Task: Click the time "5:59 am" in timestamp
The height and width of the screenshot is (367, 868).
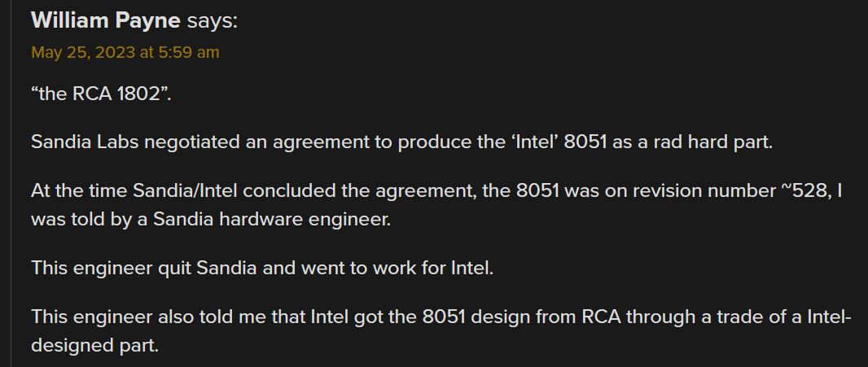Action: tap(189, 53)
